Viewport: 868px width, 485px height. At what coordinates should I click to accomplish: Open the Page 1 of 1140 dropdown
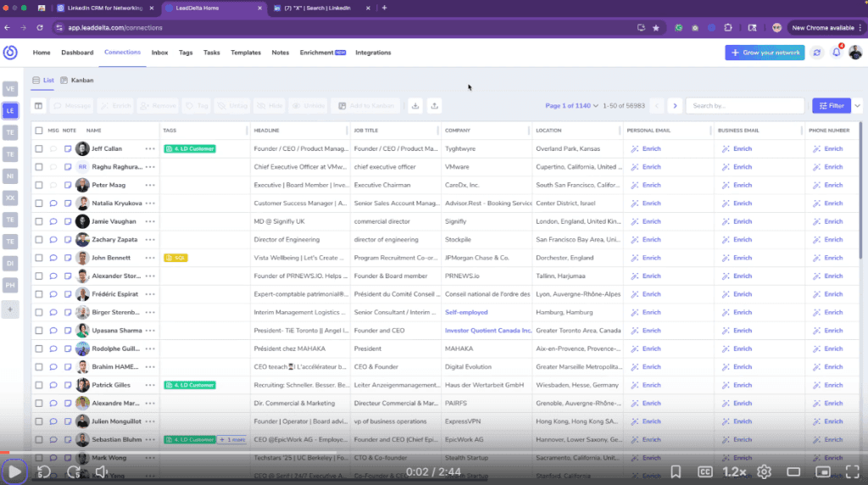pyautogui.click(x=571, y=106)
